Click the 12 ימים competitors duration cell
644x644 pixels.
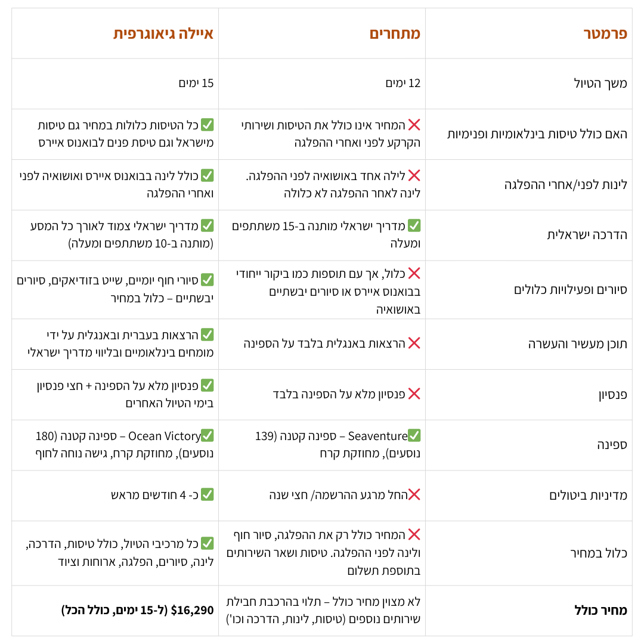click(403, 83)
